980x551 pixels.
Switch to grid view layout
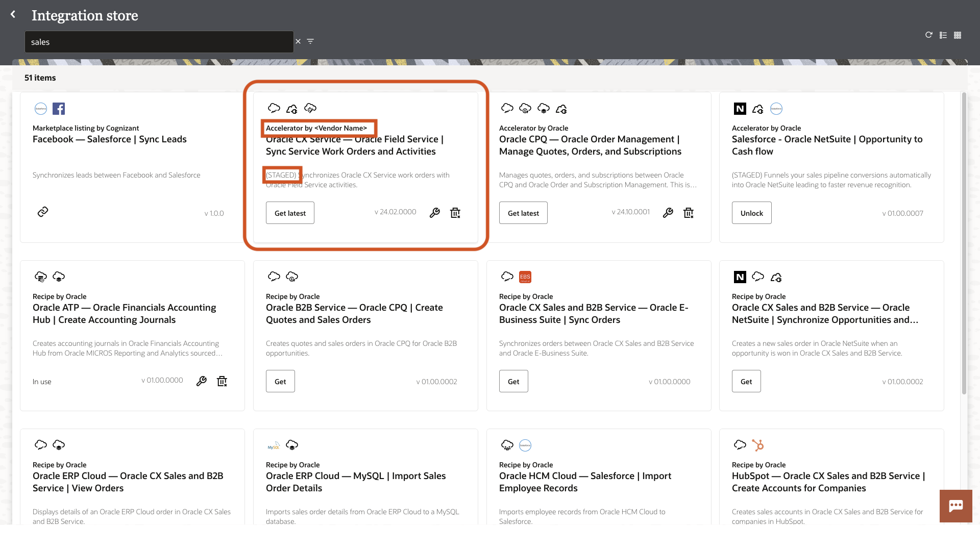coord(958,35)
